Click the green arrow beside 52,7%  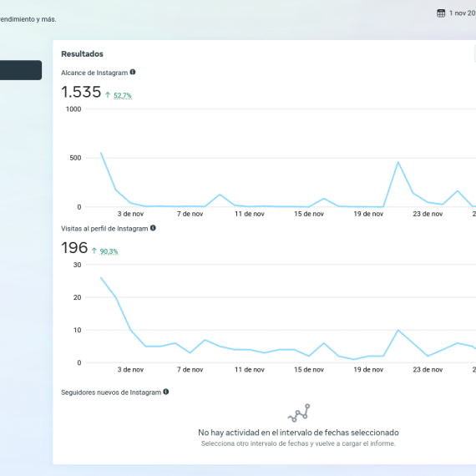(108, 95)
